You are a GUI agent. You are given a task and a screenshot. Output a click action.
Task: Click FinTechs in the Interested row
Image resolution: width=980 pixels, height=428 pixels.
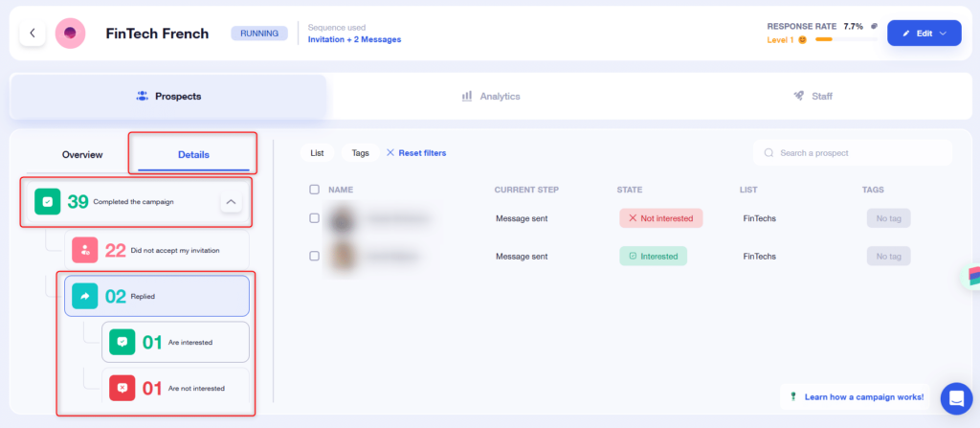tap(759, 256)
